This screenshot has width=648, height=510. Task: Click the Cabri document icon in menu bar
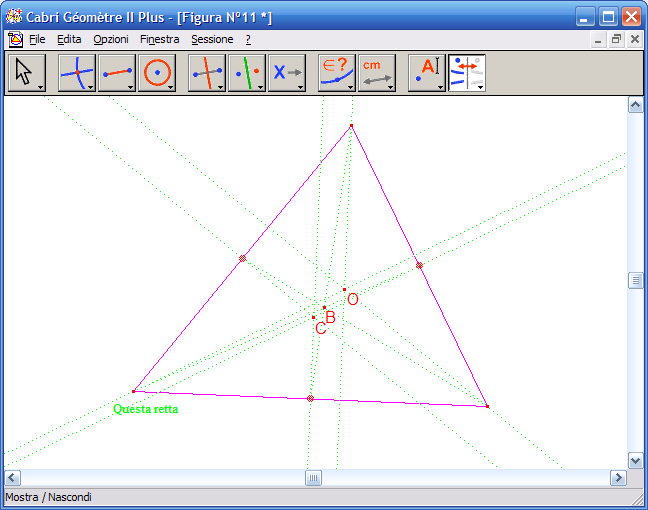coord(15,39)
